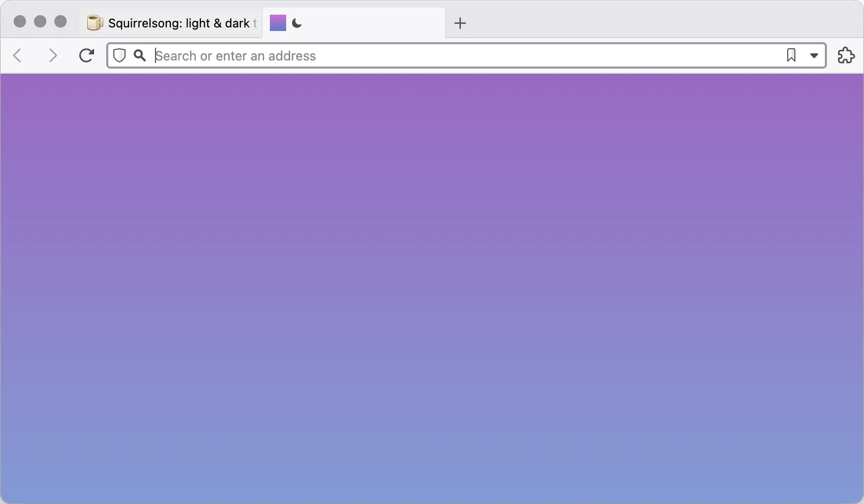Open Extensions with the puzzle piece icon
The image size is (864, 504).
(x=846, y=55)
